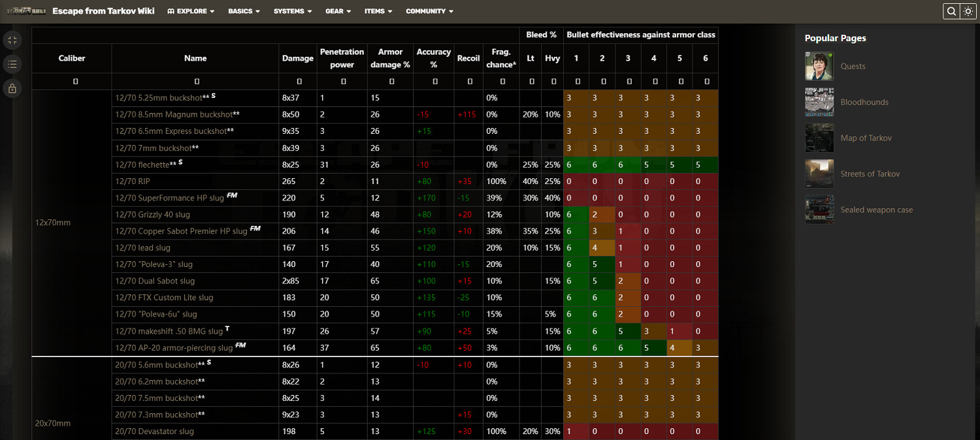Open the table of contents list icon
Image resolution: width=980 pixels, height=440 pixels.
click(12, 64)
